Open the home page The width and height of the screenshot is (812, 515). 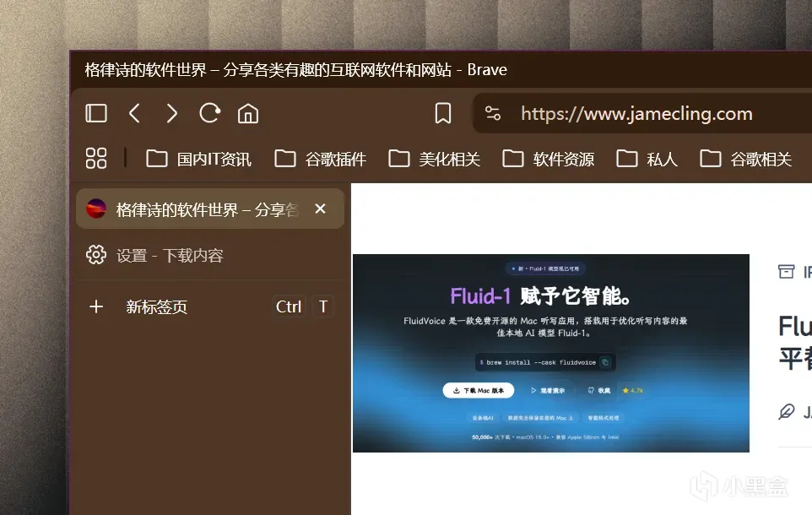248,113
